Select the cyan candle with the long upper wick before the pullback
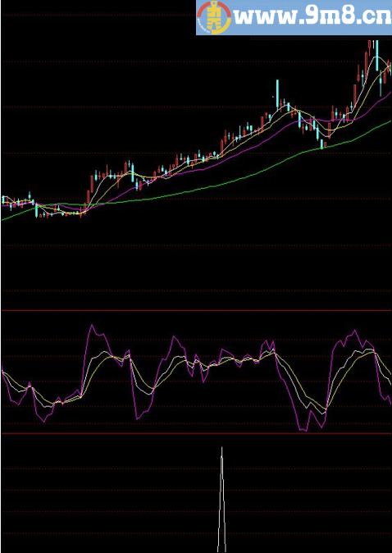The height and width of the screenshot is (553, 392). click(277, 94)
